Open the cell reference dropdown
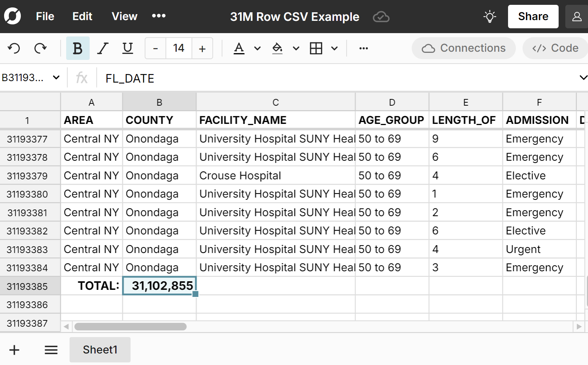The height and width of the screenshot is (365, 588). click(x=56, y=78)
